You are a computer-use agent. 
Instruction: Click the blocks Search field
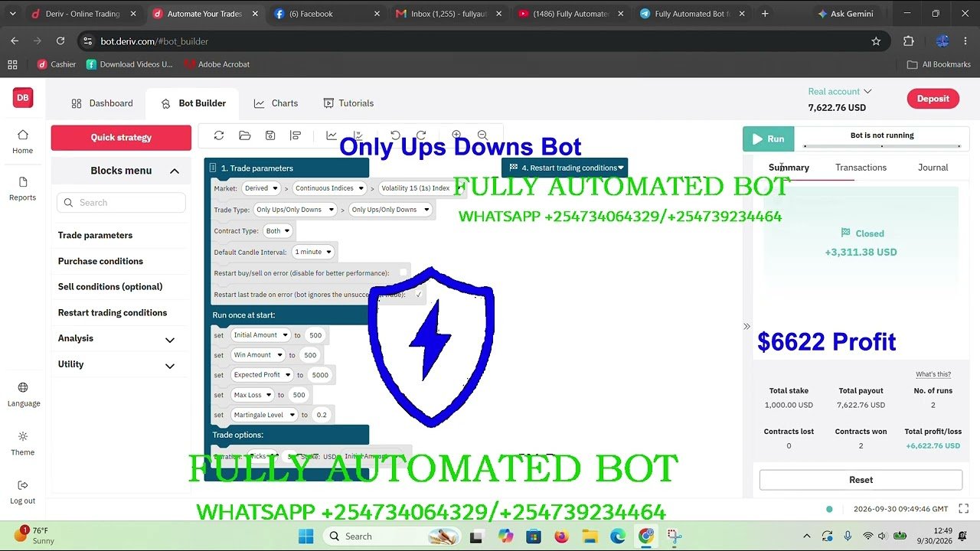pos(121,203)
